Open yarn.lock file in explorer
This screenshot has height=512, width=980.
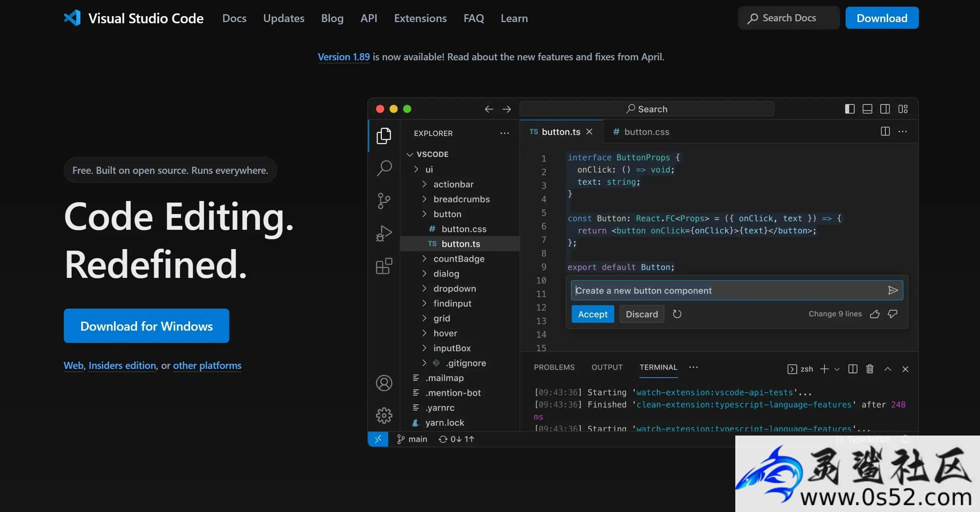460,423
